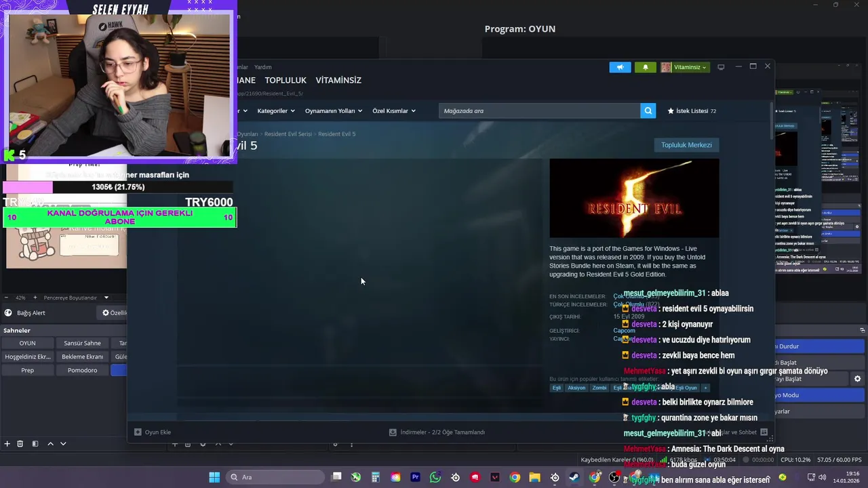
Task: Expand the Özel Kısımlar dropdown
Action: pyautogui.click(x=393, y=110)
